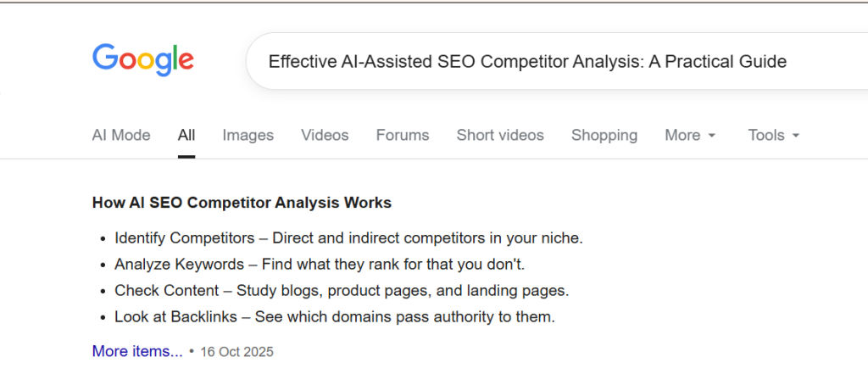868x385 pixels.
Task: Click the small arrow beside More
Action: (712, 136)
